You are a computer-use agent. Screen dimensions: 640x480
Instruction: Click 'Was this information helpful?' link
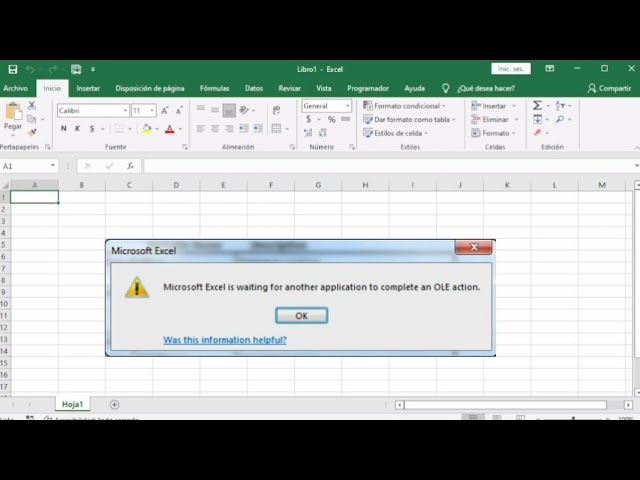tap(225, 340)
